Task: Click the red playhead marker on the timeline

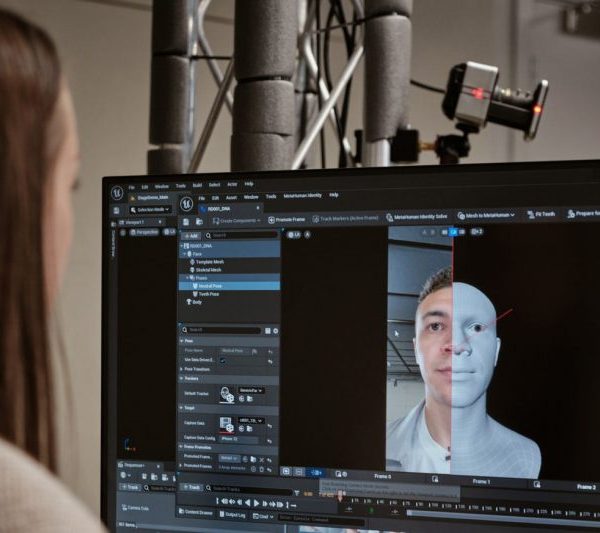Action: pyautogui.click(x=340, y=497)
